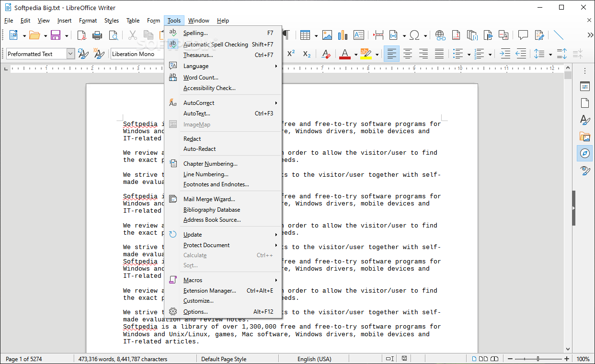Insert an image from the toolbar
595x364 pixels.
[x=327, y=35]
